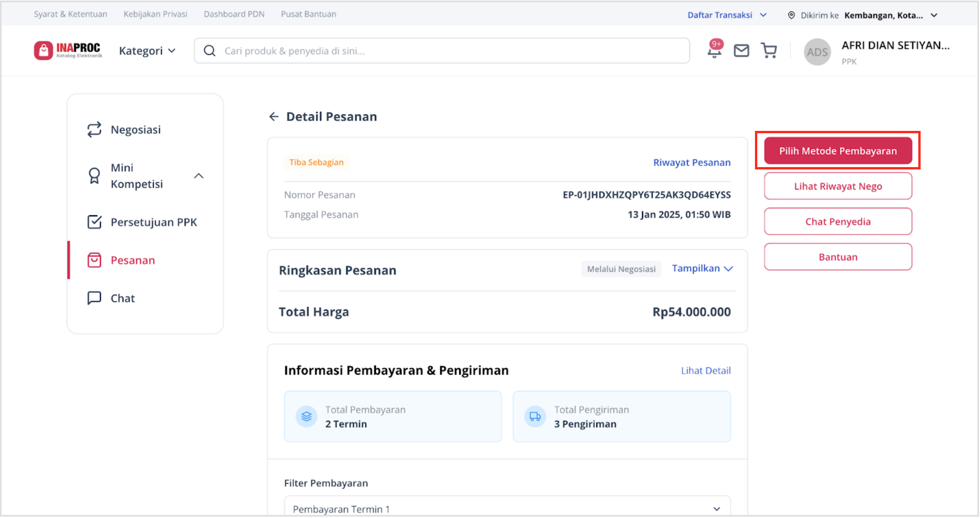
Task: Open the shopping cart icon
Action: pyautogui.click(x=769, y=51)
